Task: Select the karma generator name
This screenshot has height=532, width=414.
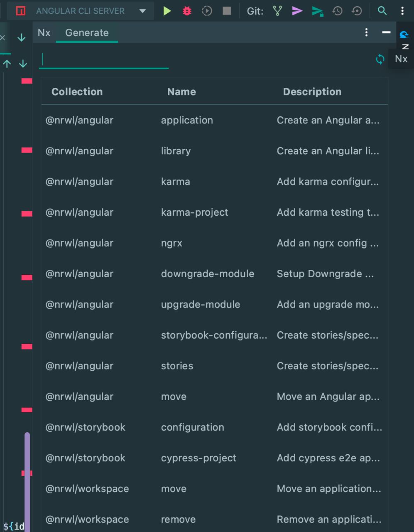Action: (176, 182)
